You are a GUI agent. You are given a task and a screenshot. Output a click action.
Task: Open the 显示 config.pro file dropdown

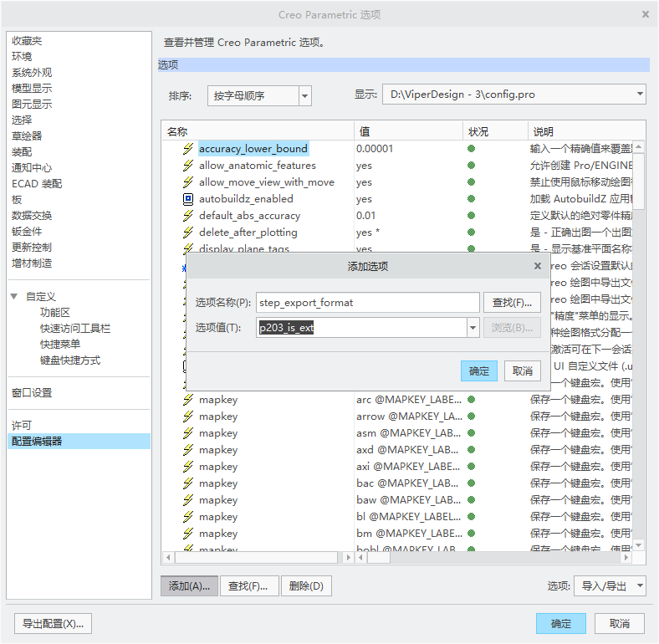tap(639, 95)
